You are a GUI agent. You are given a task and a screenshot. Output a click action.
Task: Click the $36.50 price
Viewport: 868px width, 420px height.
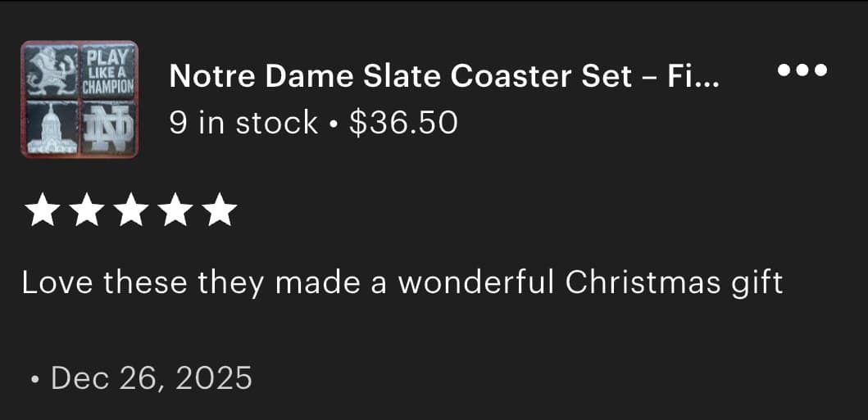click(x=403, y=123)
